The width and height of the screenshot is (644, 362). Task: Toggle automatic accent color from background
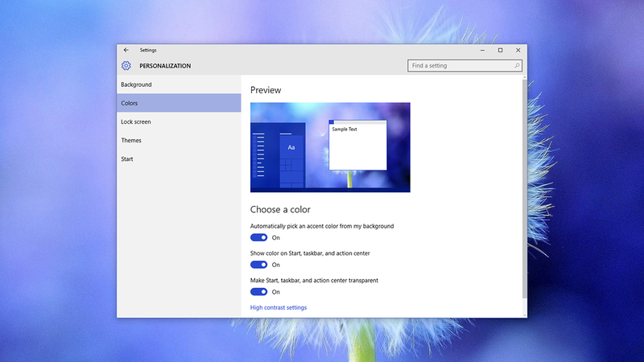coord(258,237)
